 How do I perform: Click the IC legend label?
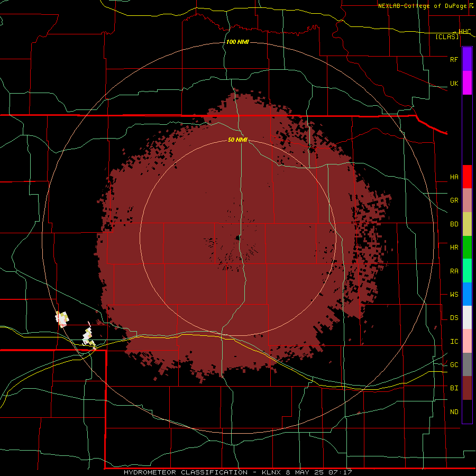[454, 342]
